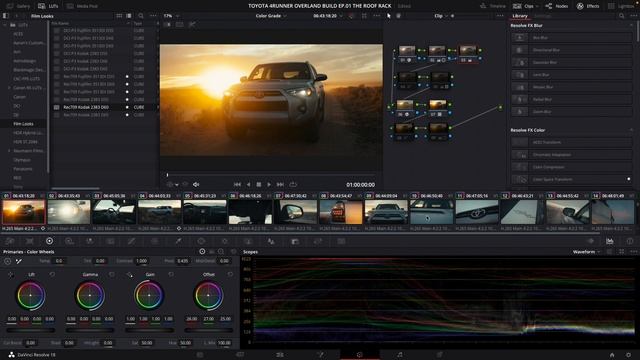Add the Gaussian Blur effect
This screenshot has width=640, height=360.
[571, 62]
